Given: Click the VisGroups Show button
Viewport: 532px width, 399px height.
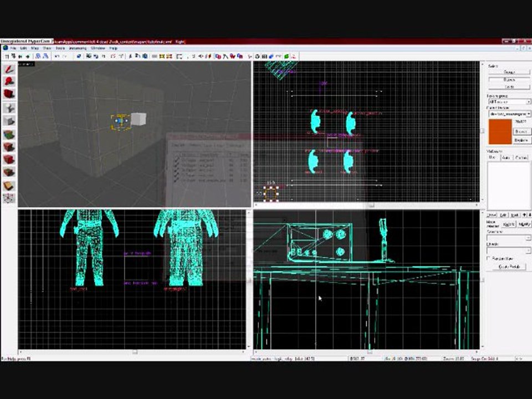Looking at the screenshot, I should coord(492,215).
